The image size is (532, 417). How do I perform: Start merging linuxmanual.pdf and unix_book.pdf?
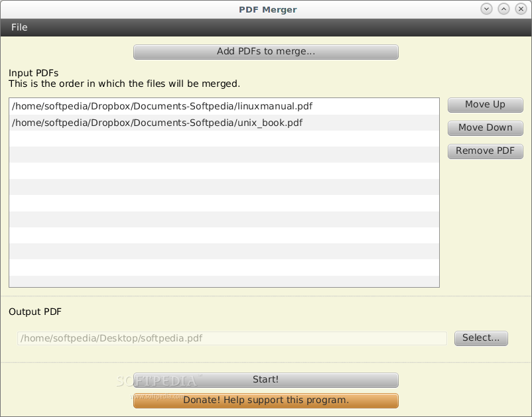pyautogui.click(x=265, y=379)
